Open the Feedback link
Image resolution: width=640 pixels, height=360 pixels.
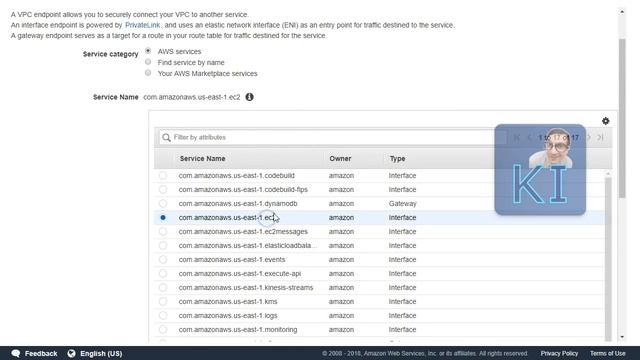pos(41,353)
